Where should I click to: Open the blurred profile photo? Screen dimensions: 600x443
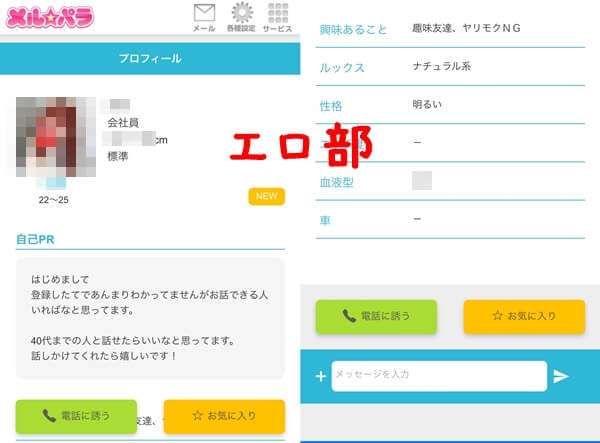tap(56, 137)
